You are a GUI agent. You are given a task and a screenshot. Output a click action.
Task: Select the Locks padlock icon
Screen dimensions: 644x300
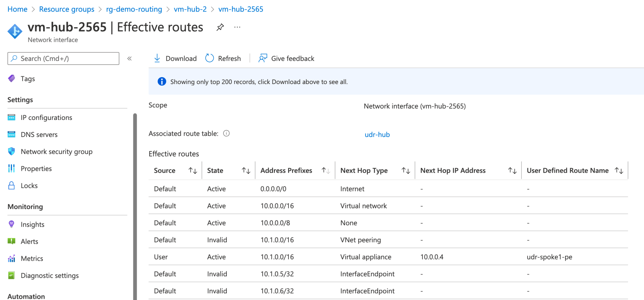pos(12,185)
